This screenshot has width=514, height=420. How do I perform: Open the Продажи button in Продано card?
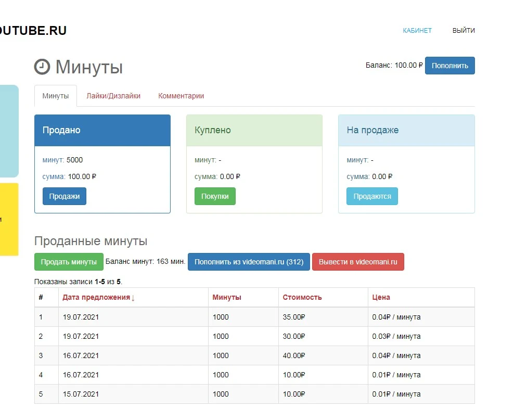click(x=65, y=196)
